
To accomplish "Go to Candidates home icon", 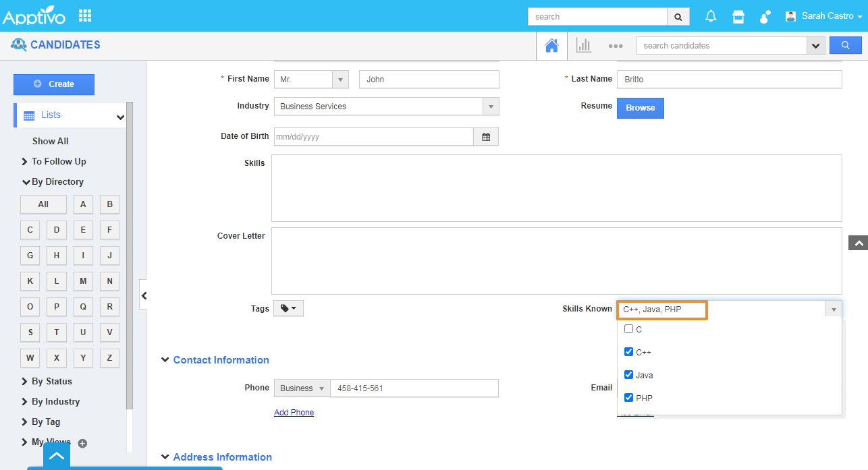I will coord(551,45).
